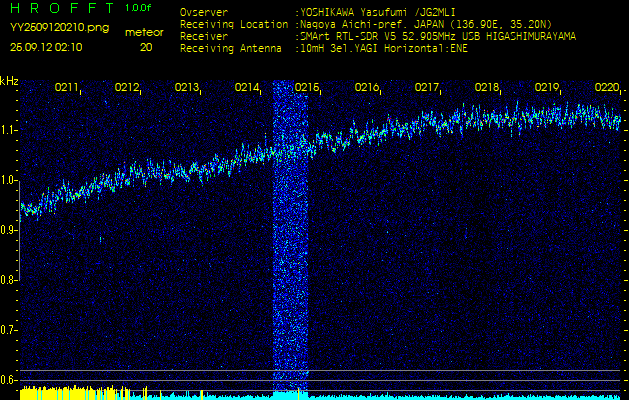The width and height of the screenshot is (629, 400).
Task: Click the HROFFT title text
Action: pos(62,8)
